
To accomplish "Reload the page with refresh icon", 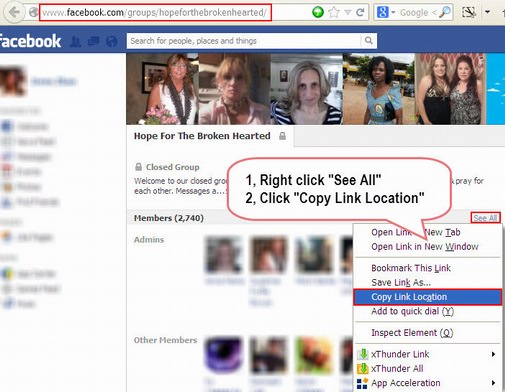I will pyautogui.click(x=360, y=13).
